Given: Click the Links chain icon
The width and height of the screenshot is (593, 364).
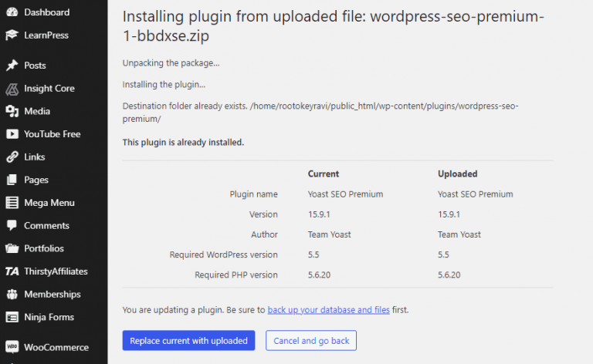Looking at the screenshot, I should pyautogui.click(x=12, y=157).
